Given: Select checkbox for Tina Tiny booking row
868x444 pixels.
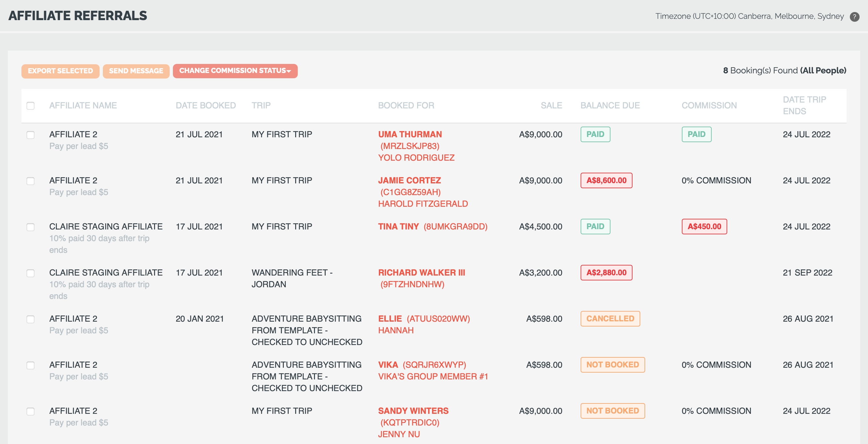Looking at the screenshot, I should [x=31, y=227].
